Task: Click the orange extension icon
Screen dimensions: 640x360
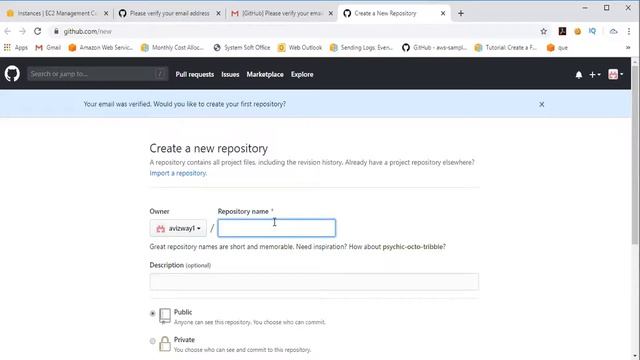Action: pyautogui.click(x=578, y=31)
